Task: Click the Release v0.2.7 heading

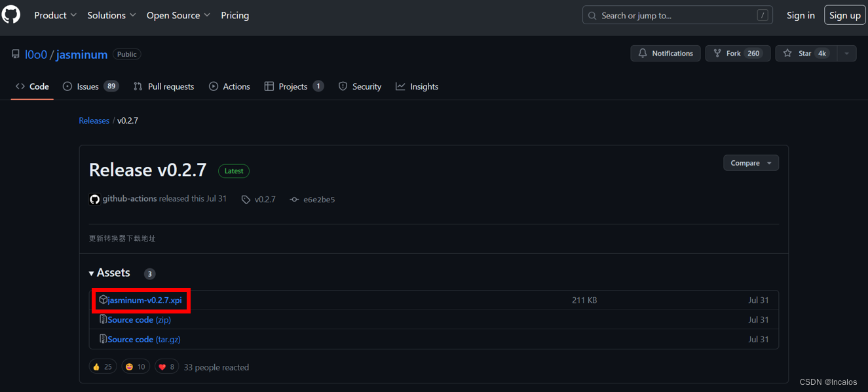Action: [x=147, y=169]
